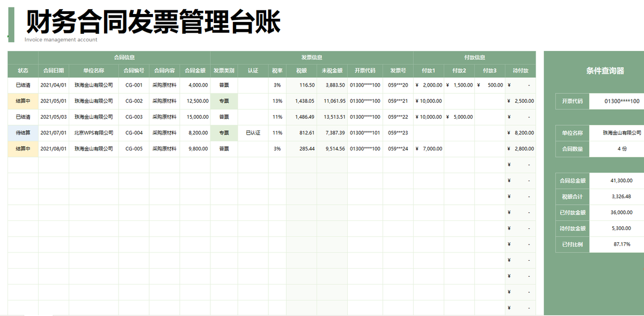The image size is (644, 316).
Task: Select the 合同编号 CG-005 cell
Action: tap(134, 149)
